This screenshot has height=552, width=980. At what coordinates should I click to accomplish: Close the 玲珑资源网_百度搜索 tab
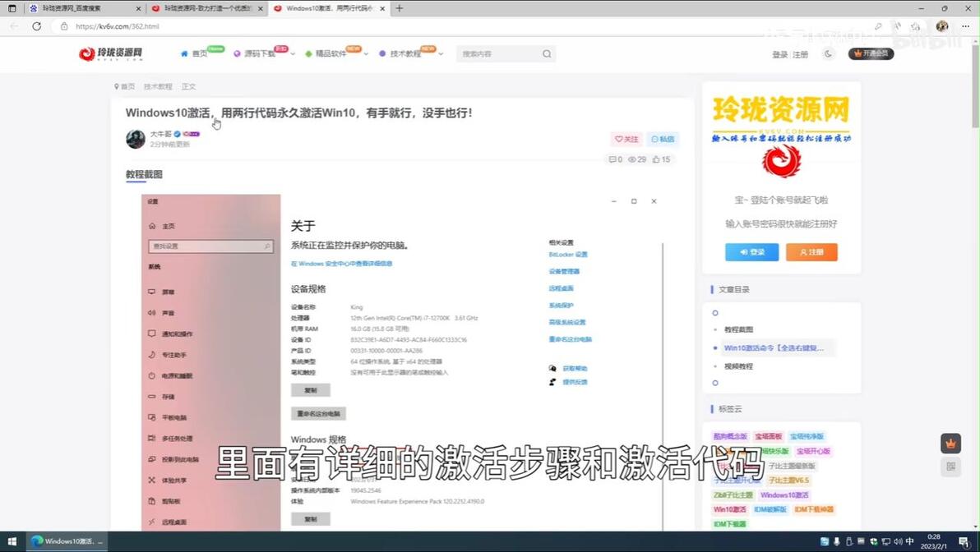[x=138, y=9]
